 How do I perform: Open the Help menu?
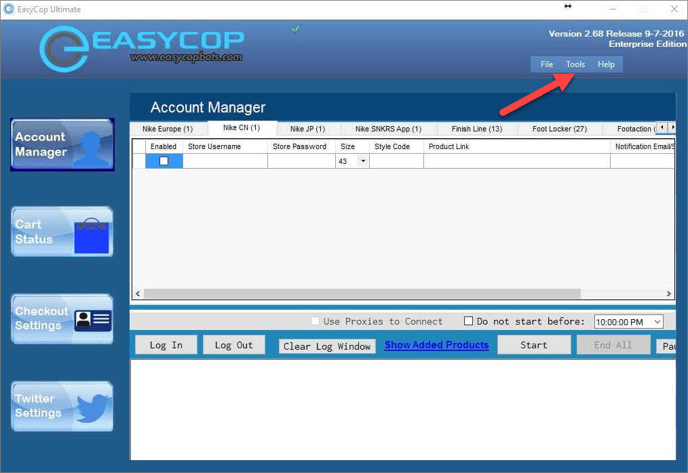606,64
